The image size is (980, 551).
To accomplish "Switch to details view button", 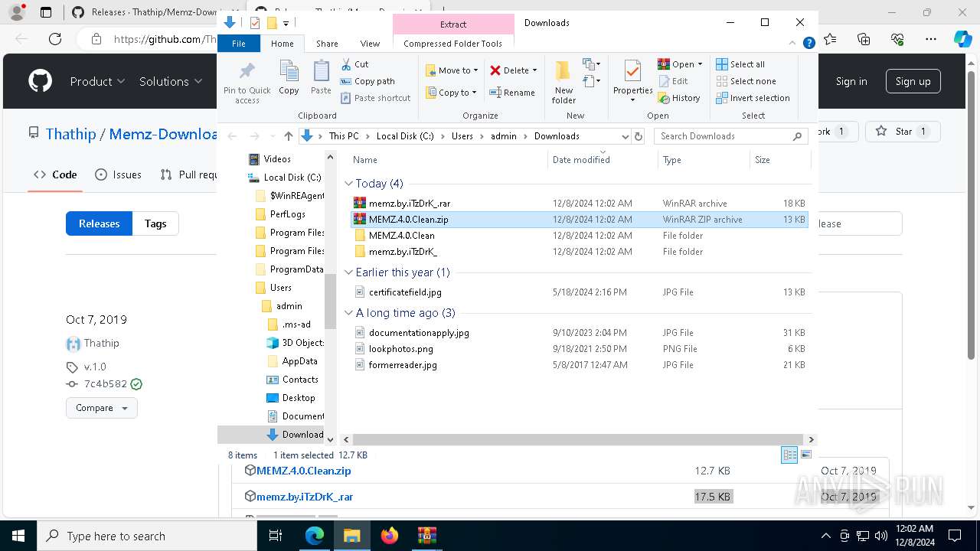I will 789,455.
